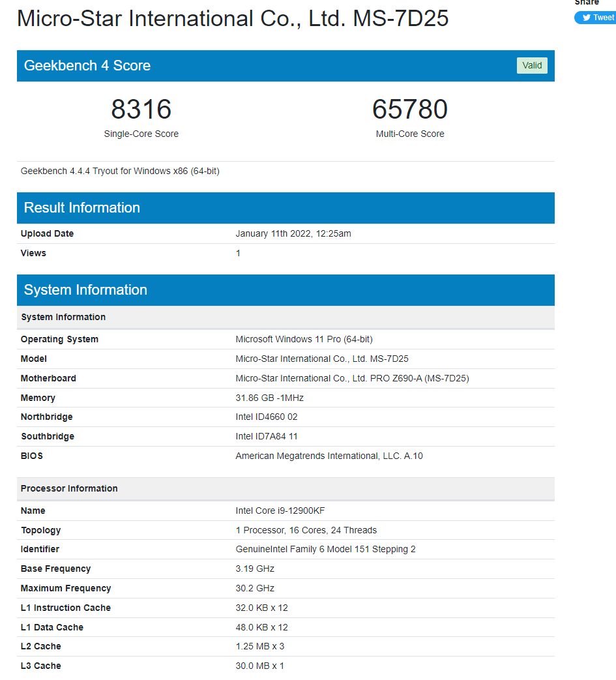Select the Intel ID7A84 11 value

click(x=267, y=437)
